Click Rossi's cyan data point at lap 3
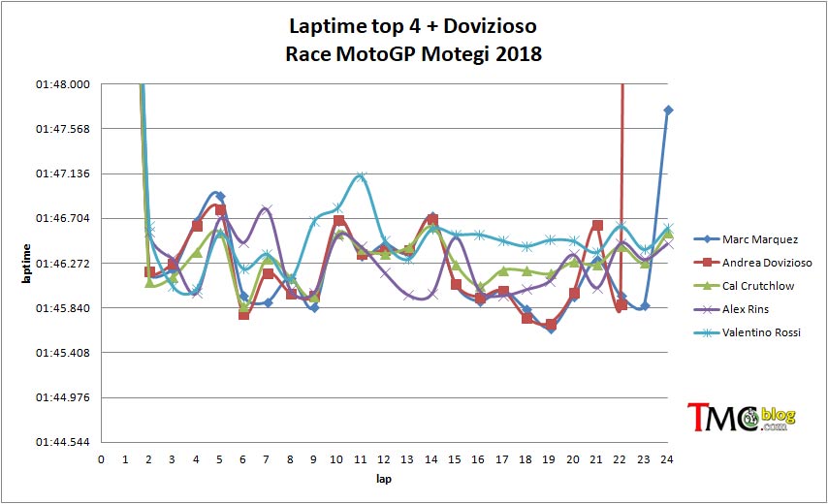Viewport: 828px width, 504px height. click(x=173, y=287)
